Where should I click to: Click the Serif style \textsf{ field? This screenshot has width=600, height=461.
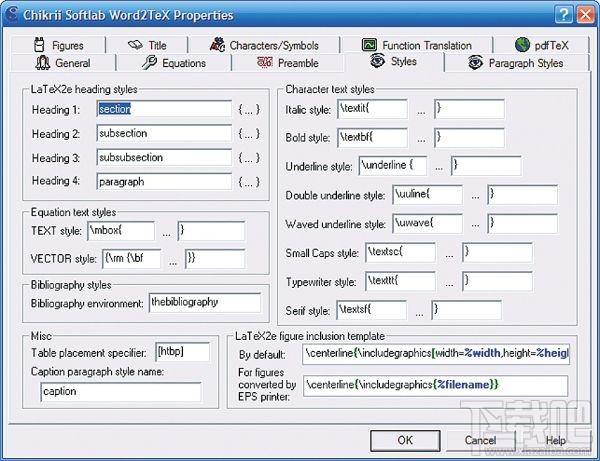pos(372,310)
